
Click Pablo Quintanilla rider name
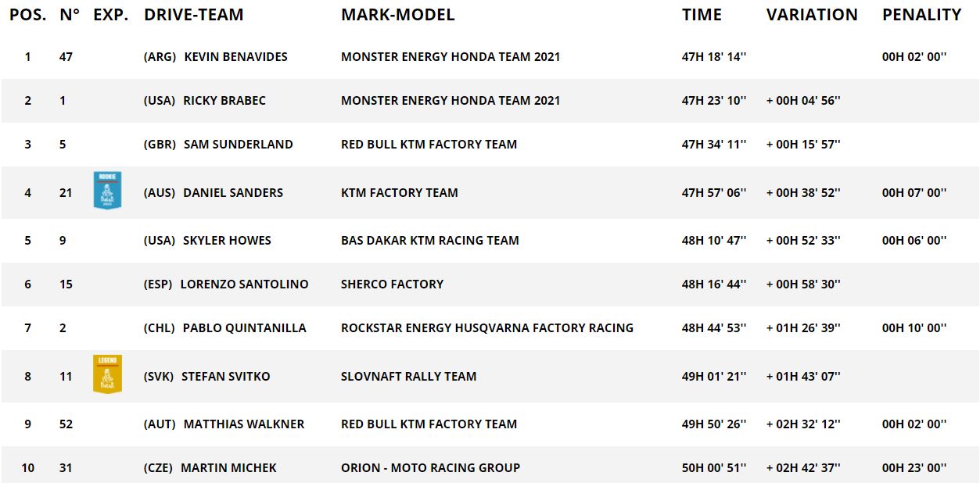click(244, 328)
